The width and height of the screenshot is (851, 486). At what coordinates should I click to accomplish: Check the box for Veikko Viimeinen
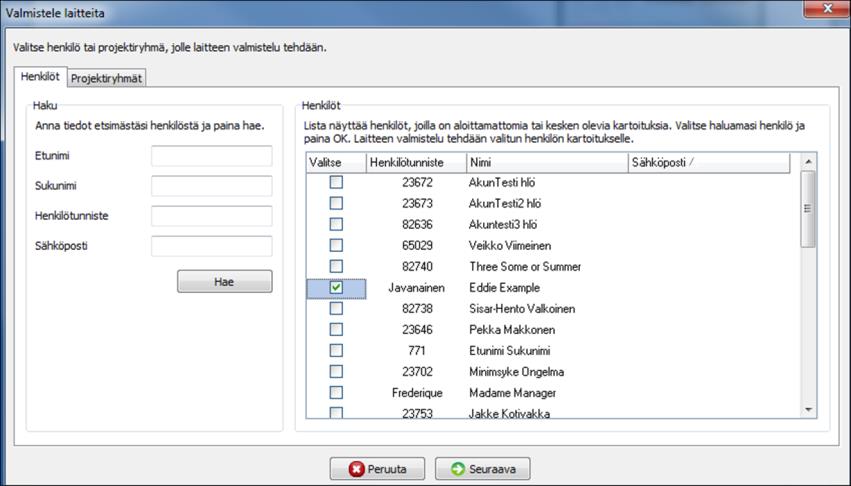point(336,245)
